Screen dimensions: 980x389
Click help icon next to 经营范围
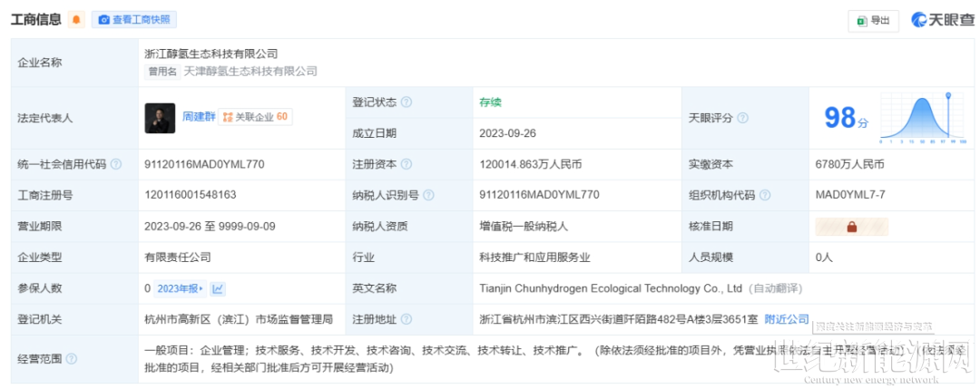point(72,359)
